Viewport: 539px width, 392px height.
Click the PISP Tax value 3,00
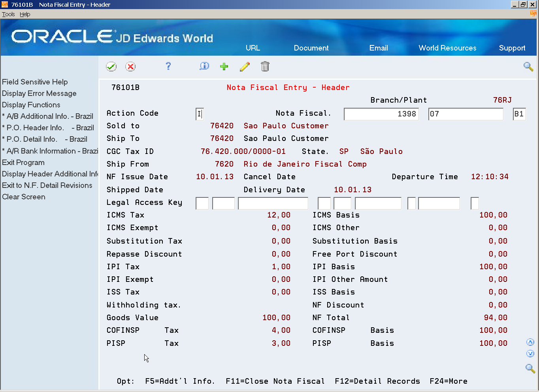tap(281, 343)
